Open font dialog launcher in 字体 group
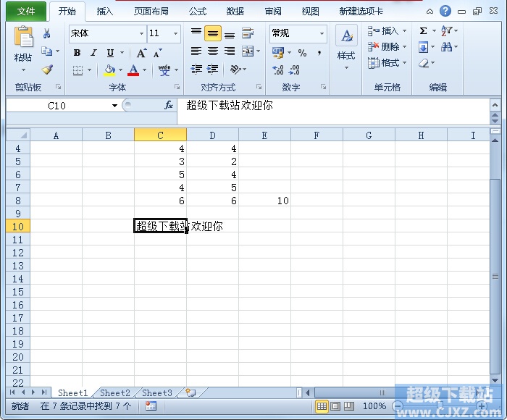The width and height of the screenshot is (507, 420). point(177,87)
